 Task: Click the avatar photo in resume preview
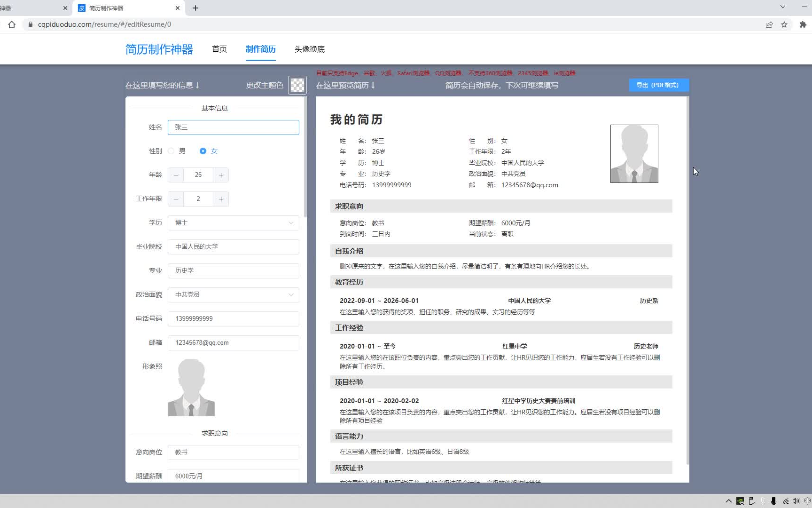coord(634,154)
